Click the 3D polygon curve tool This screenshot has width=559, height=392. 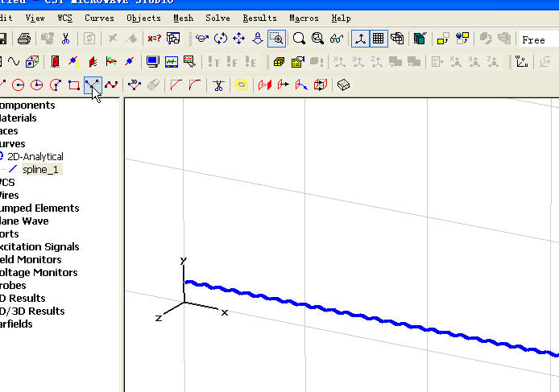pyautogui.click(x=135, y=85)
